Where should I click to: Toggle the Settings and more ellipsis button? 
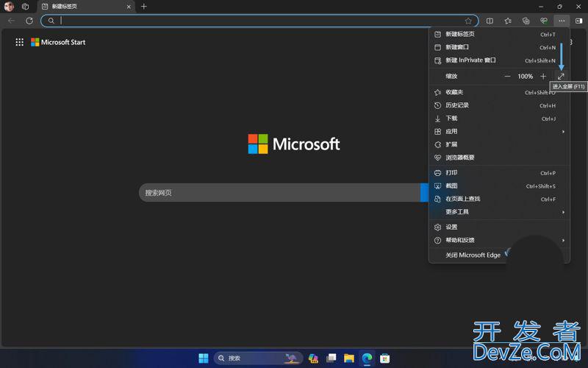pos(562,21)
